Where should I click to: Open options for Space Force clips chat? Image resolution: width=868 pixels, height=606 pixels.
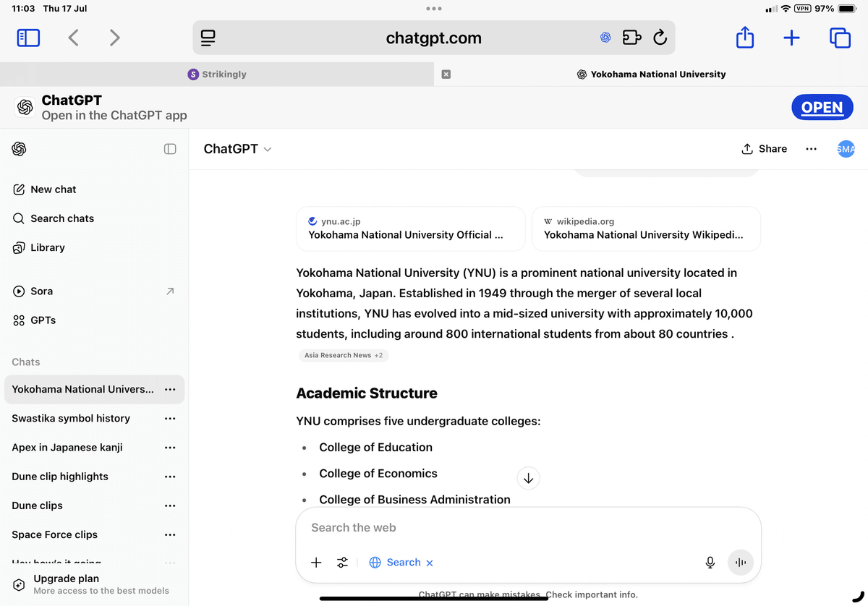[170, 534]
